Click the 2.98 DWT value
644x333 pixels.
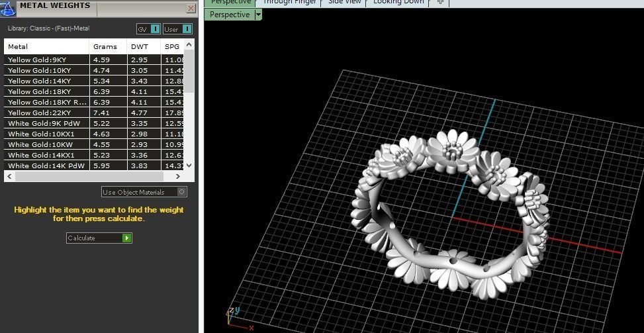(139, 134)
